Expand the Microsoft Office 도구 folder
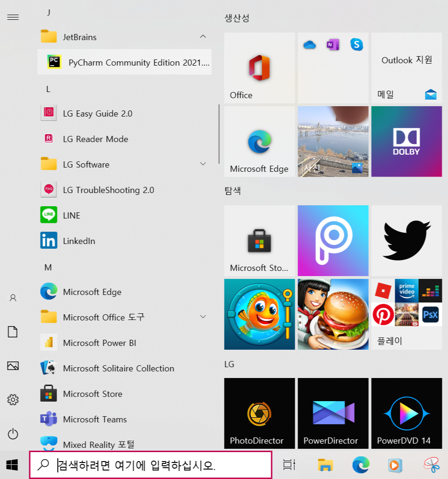448x479 pixels. (x=124, y=317)
